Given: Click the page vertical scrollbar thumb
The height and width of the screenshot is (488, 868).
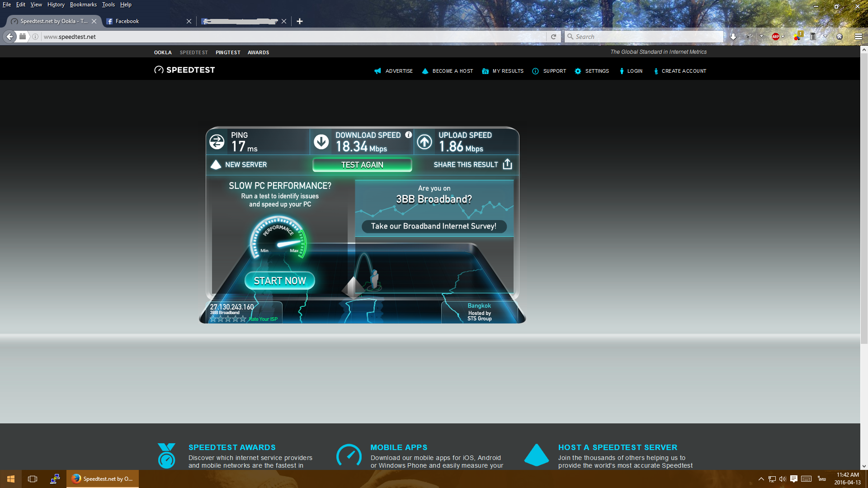Looking at the screenshot, I should [864, 198].
